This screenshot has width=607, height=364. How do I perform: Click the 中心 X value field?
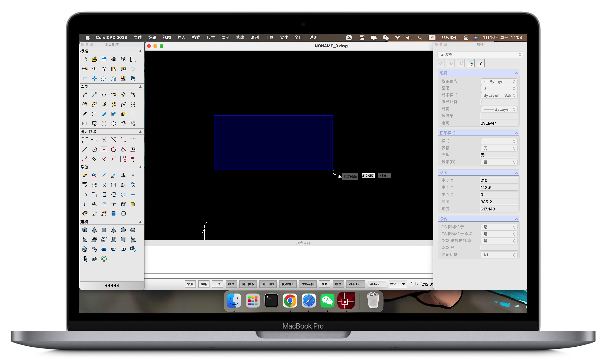coord(499,180)
